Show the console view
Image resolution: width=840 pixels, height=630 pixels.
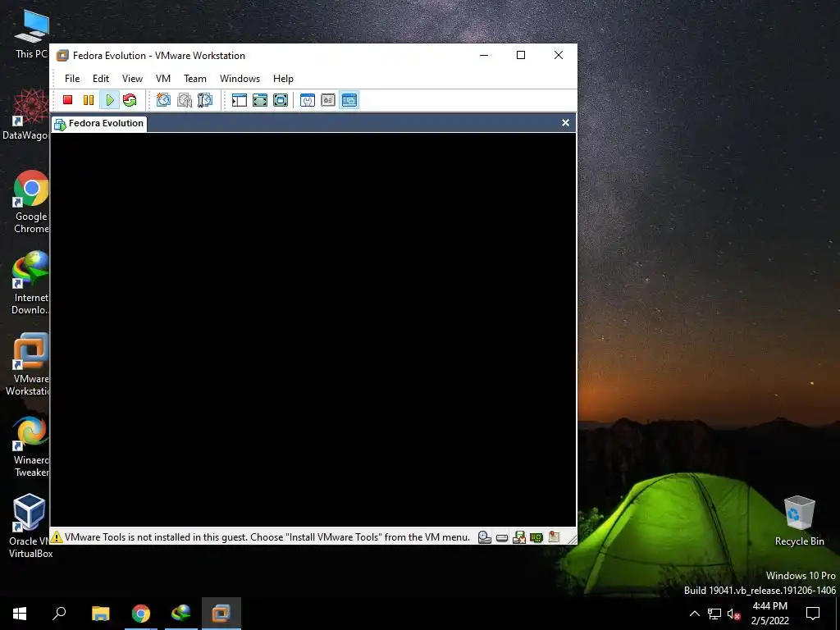coord(349,100)
